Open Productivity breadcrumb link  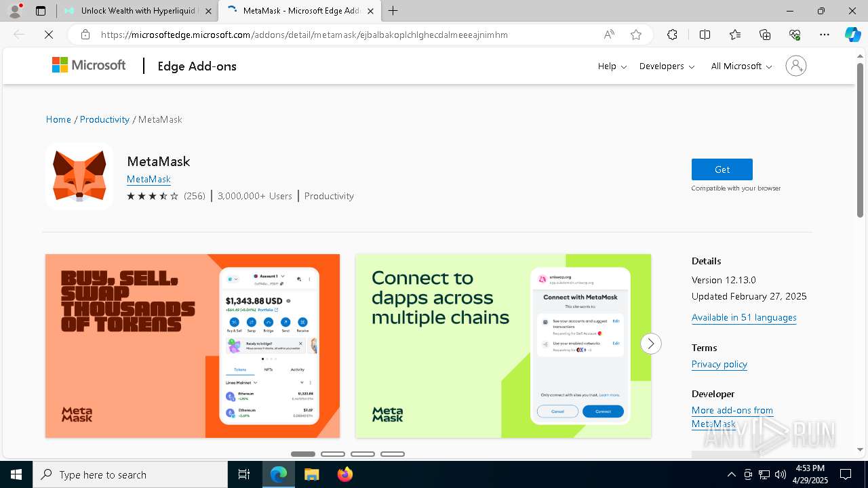(104, 119)
